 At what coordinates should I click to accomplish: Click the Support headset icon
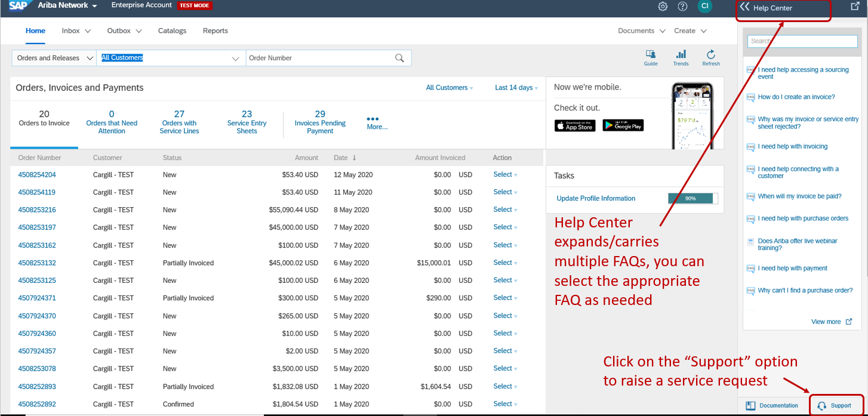click(822, 406)
